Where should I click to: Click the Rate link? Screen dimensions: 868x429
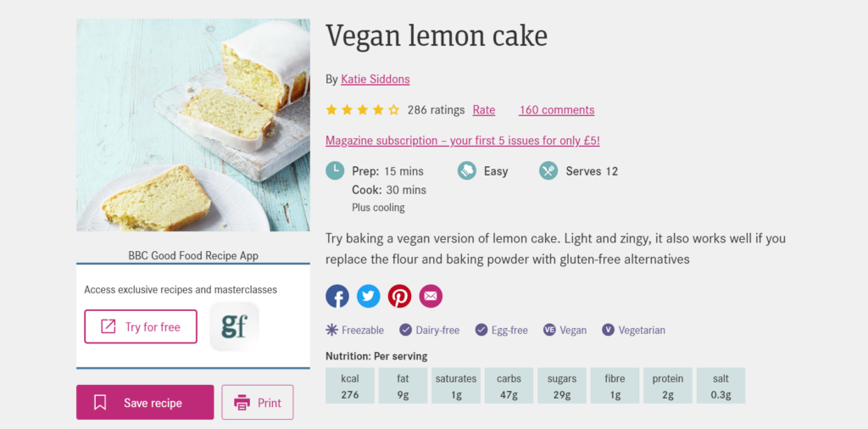484,109
